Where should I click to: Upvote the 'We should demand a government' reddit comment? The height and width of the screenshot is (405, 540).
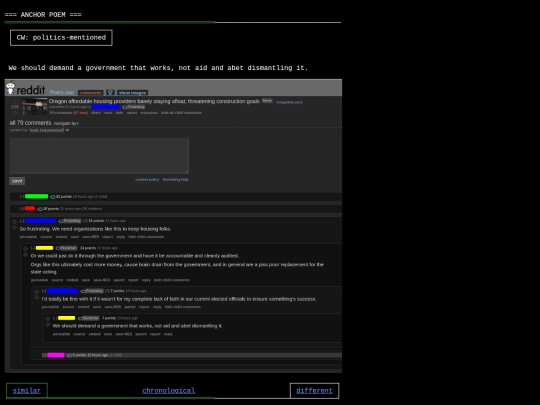[48, 318]
